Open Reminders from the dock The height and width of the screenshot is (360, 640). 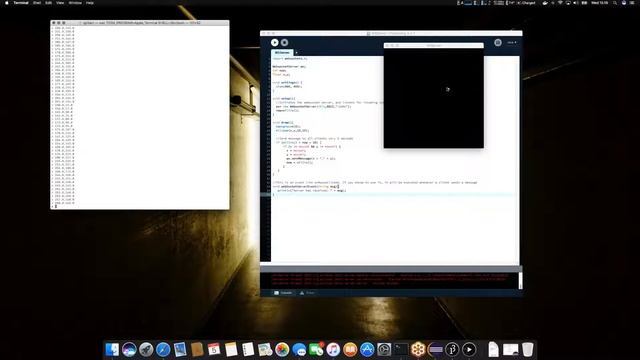pos(248,349)
